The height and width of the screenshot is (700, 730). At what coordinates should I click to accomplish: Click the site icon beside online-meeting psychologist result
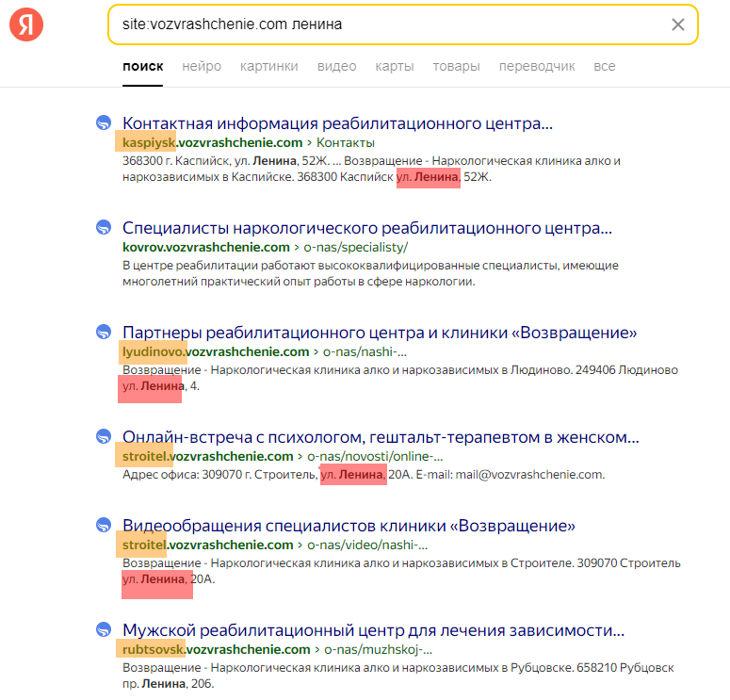(x=104, y=436)
